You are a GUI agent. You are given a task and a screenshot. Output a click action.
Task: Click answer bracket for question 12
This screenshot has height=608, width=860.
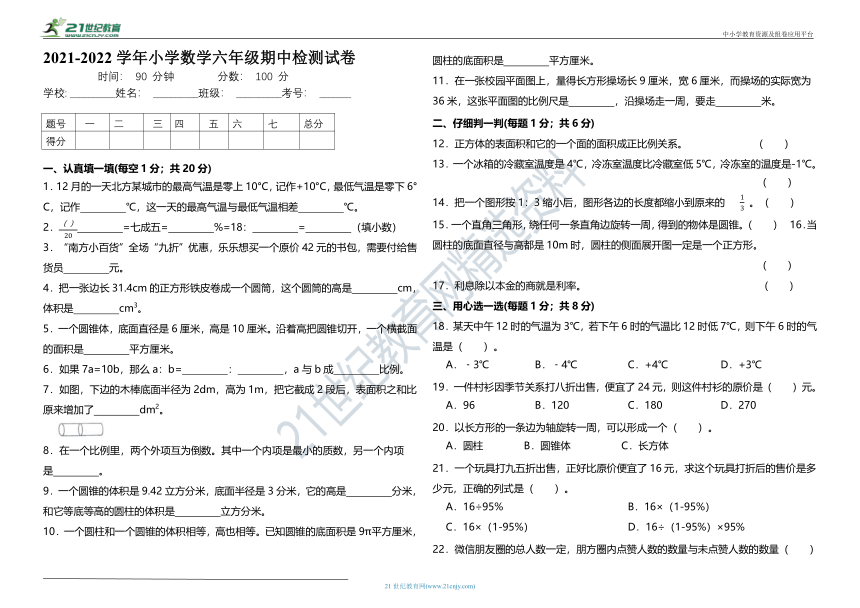click(x=773, y=144)
